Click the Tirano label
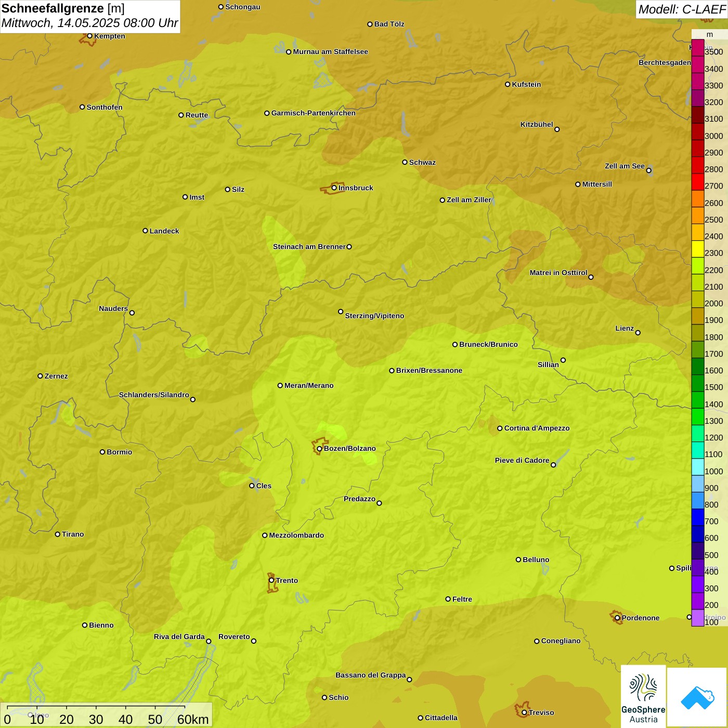This screenshot has height=728, width=728. pyautogui.click(x=73, y=534)
